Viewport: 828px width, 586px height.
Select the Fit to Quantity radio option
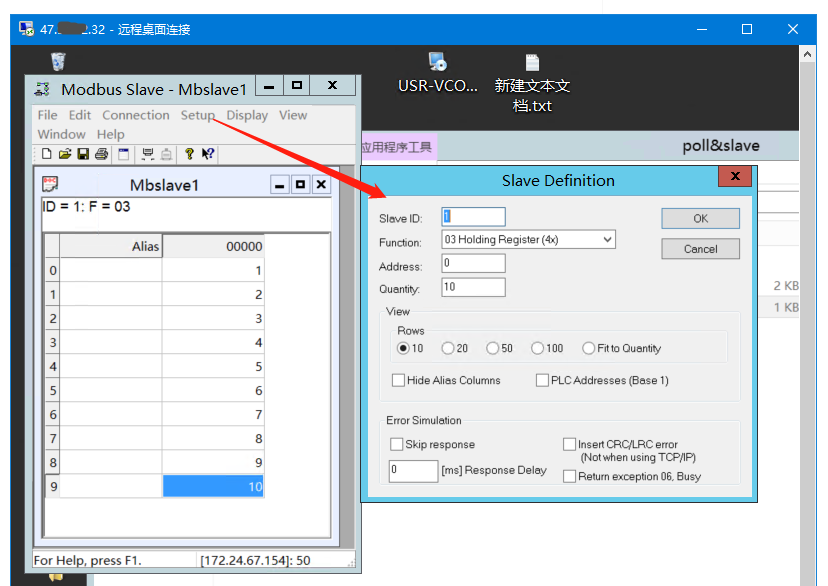[x=589, y=349]
